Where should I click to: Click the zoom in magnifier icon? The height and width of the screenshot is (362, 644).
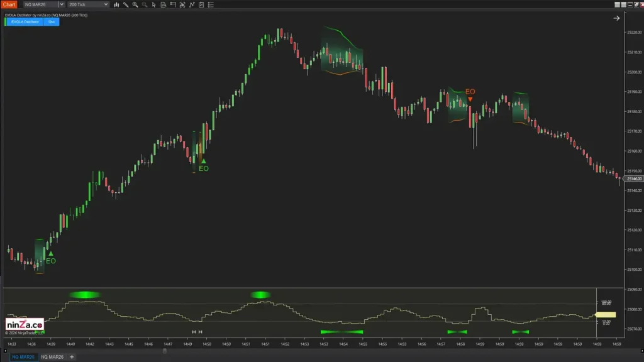click(x=135, y=4)
